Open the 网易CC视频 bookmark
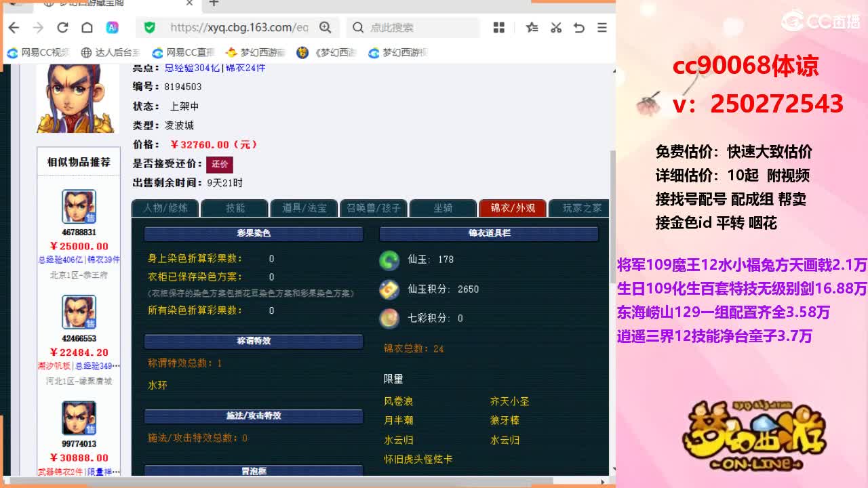This screenshot has width=868, height=488. [x=39, y=52]
